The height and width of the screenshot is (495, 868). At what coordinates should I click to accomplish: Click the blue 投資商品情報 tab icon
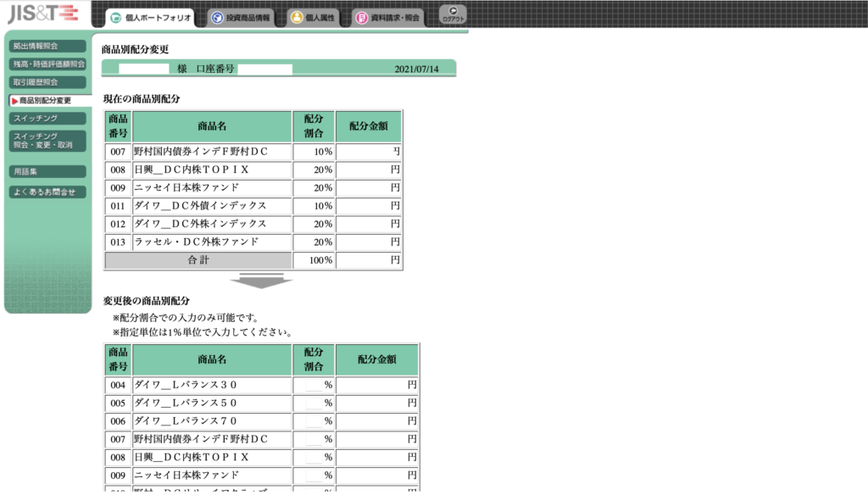click(x=217, y=18)
